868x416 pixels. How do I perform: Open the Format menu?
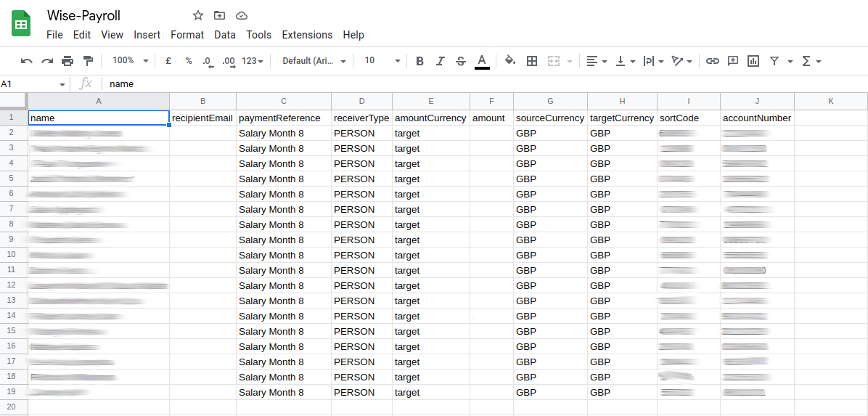(x=187, y=35)
